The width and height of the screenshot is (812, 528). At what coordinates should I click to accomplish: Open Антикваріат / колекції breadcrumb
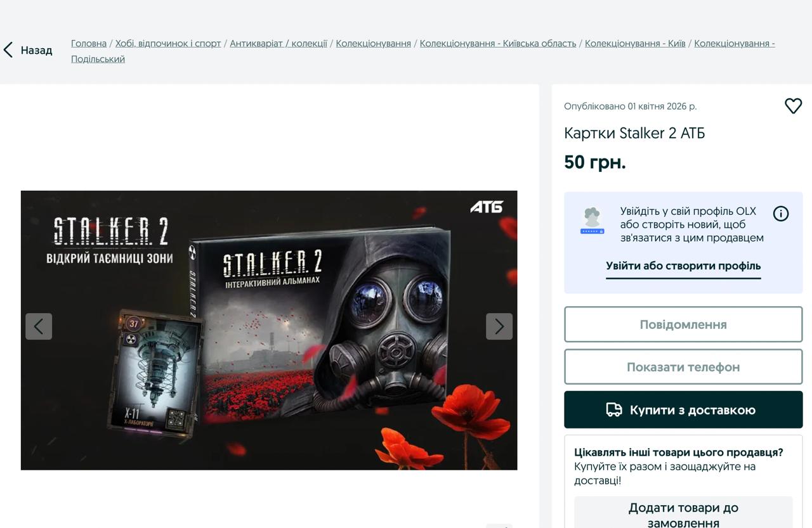point(278,44)
